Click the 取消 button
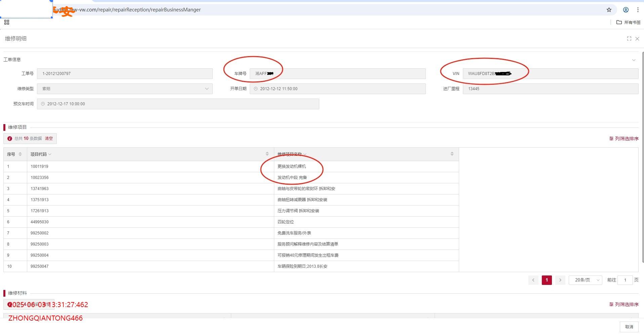 point(629,327)
